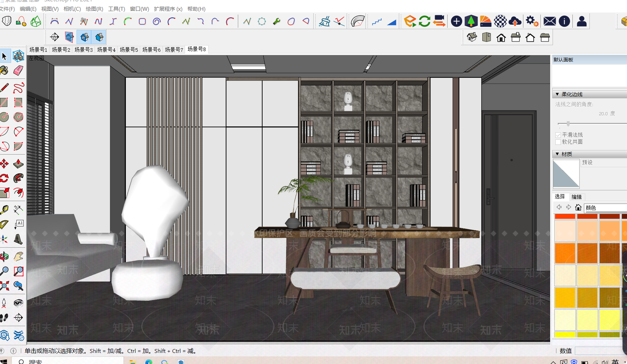
Task: Click the materials back arrow button
Action: [x=559, y=207]
